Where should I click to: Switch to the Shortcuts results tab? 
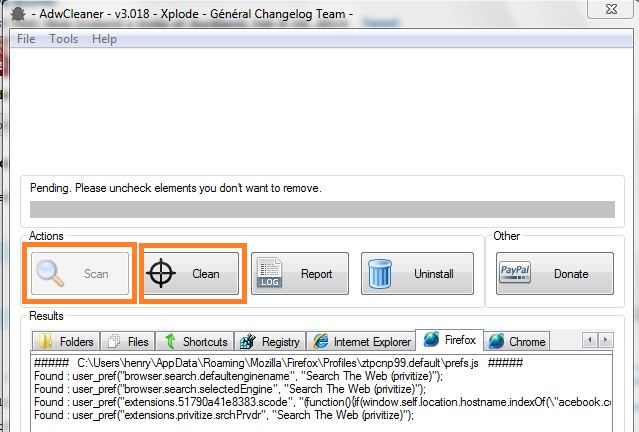(x=195, y=341)
